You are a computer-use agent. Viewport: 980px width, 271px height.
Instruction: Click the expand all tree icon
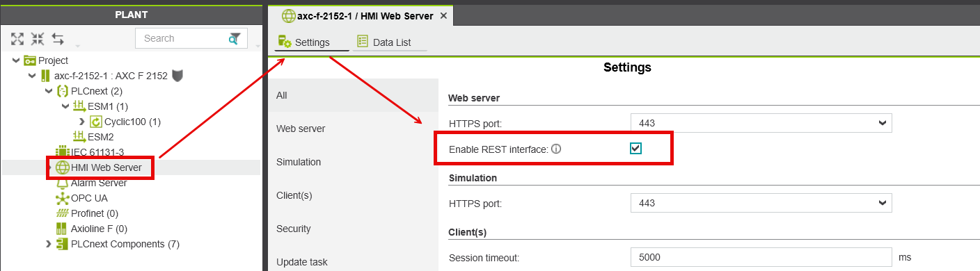coord(17,39)
